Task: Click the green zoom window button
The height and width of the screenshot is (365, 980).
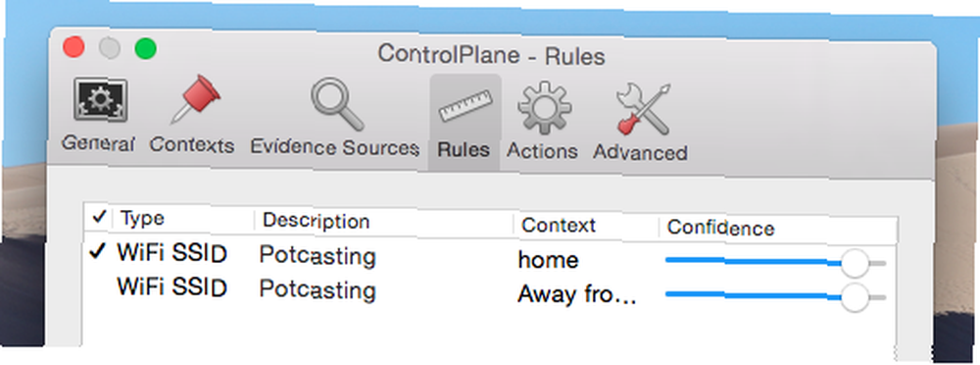Action: 146,49
